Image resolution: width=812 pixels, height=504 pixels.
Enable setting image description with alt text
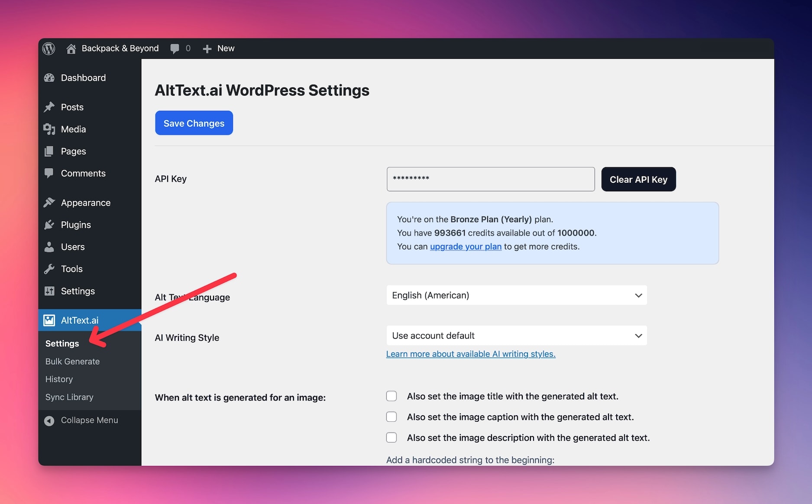[x=391, y=438]
